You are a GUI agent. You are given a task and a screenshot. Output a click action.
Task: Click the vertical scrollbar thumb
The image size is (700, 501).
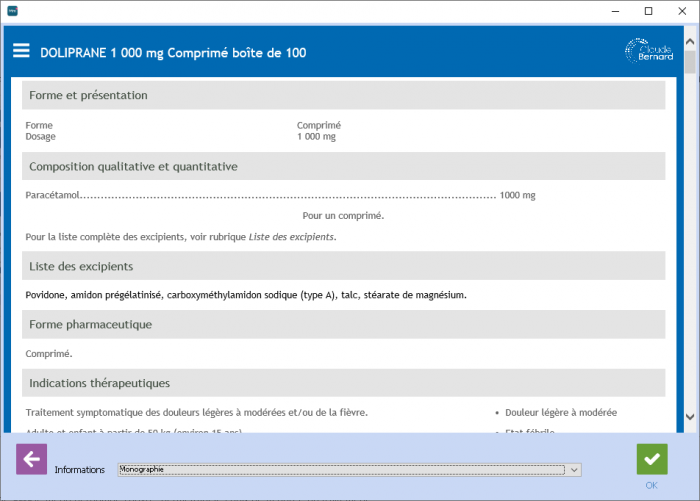(690, 62)
